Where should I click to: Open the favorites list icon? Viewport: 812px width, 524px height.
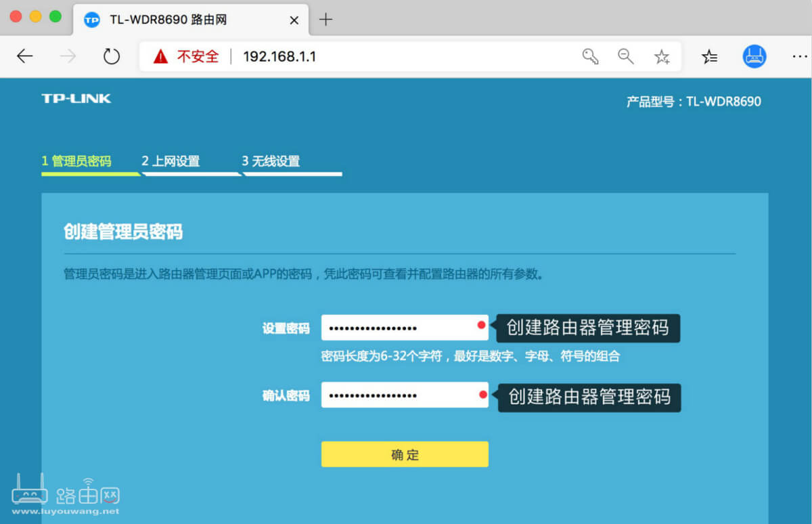[709, 56]
